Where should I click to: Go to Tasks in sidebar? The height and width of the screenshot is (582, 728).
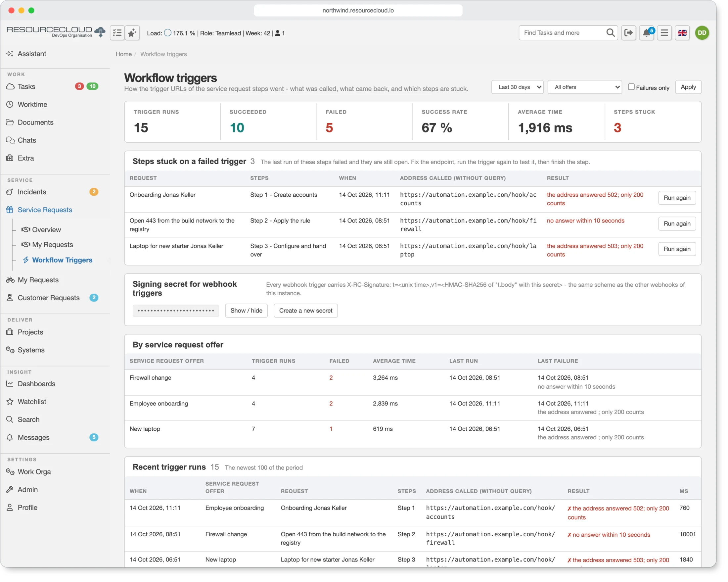pyautogui.click(x=26, y=86)
